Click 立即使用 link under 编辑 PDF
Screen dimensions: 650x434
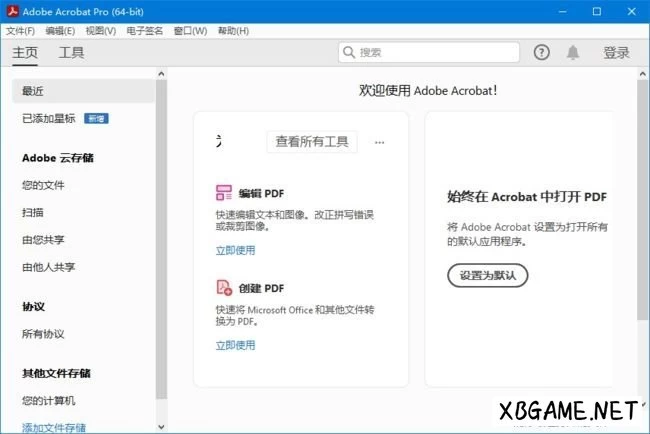coord(235,250)
